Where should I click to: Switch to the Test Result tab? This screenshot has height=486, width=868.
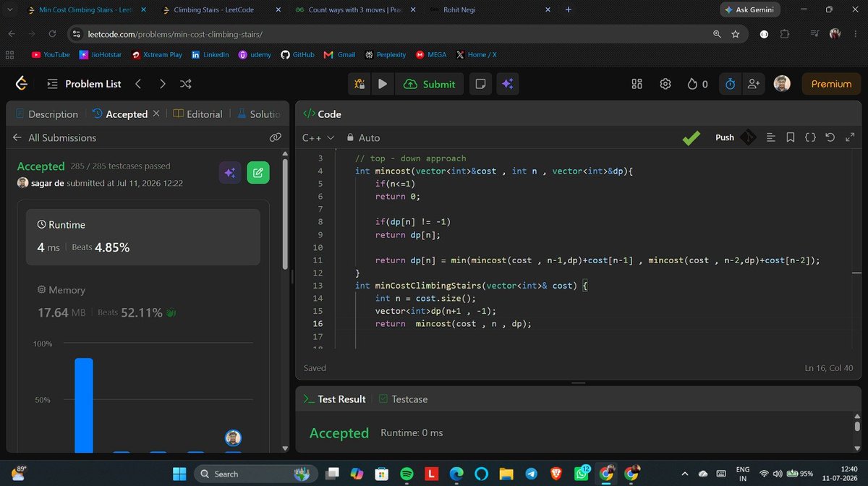coord(334,399)
